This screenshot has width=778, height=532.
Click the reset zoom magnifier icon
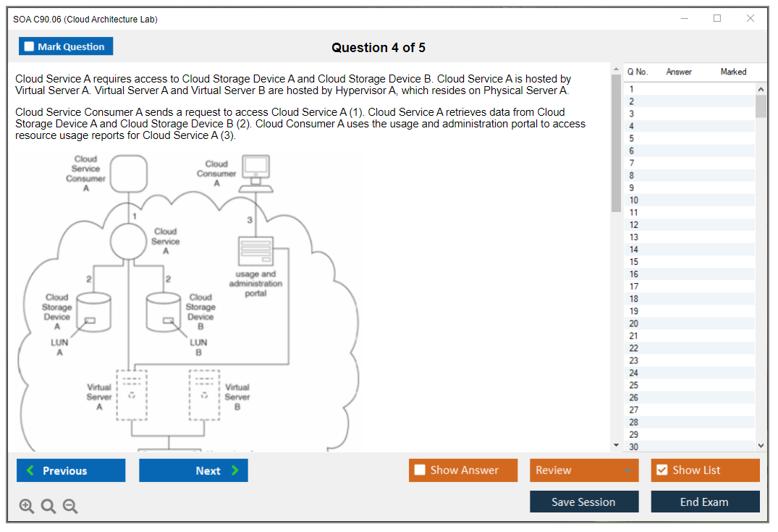48,507
